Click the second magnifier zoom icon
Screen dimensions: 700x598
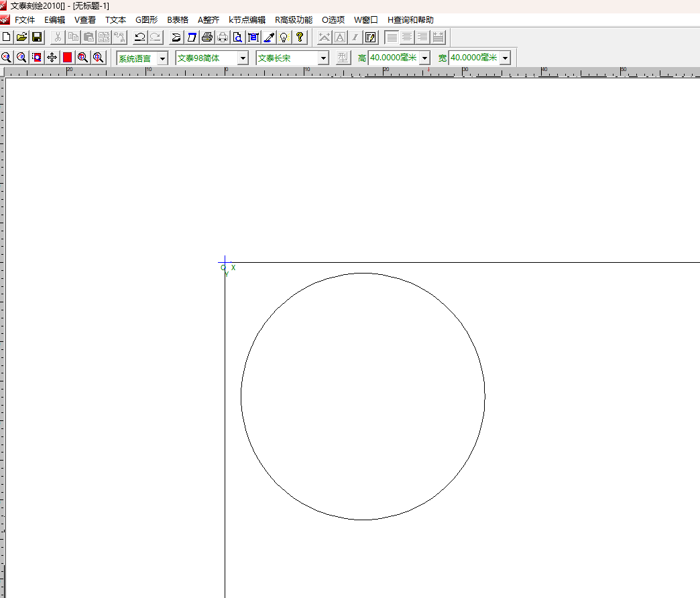(x=21, y=58)
